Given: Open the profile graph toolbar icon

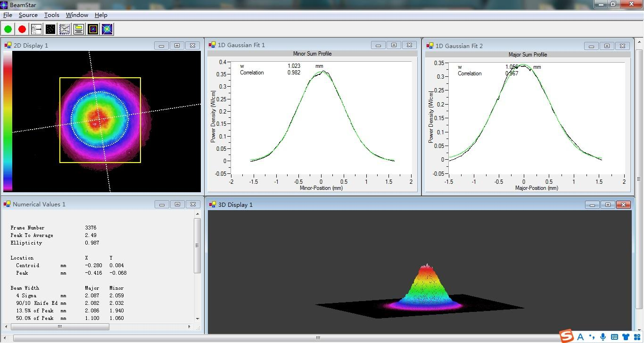Looking at the screenshot, I should (x=65, y=29).
